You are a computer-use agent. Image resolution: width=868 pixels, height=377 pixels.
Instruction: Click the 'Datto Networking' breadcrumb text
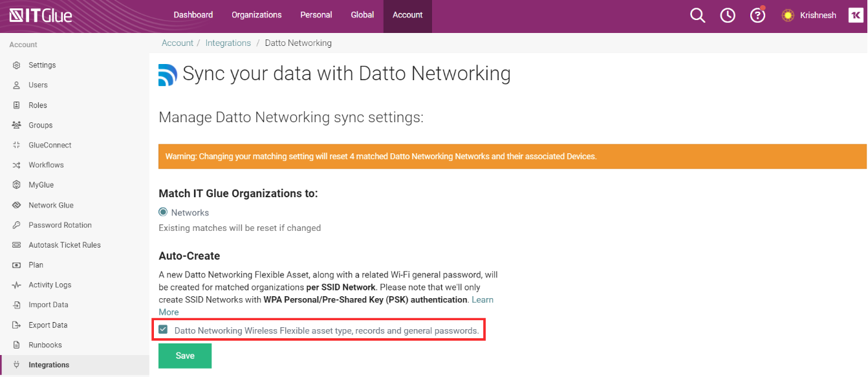pyautogui.click(x=298, y=43)
